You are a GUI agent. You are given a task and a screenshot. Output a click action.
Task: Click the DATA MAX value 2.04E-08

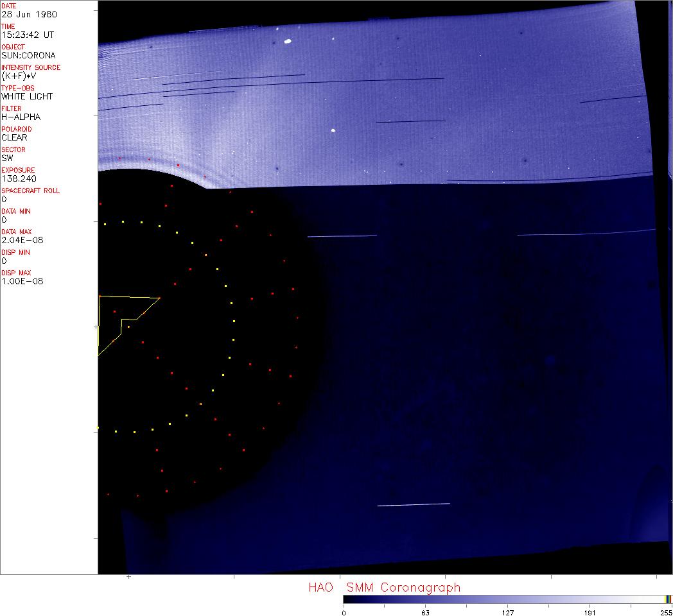[x=22, y=240]
